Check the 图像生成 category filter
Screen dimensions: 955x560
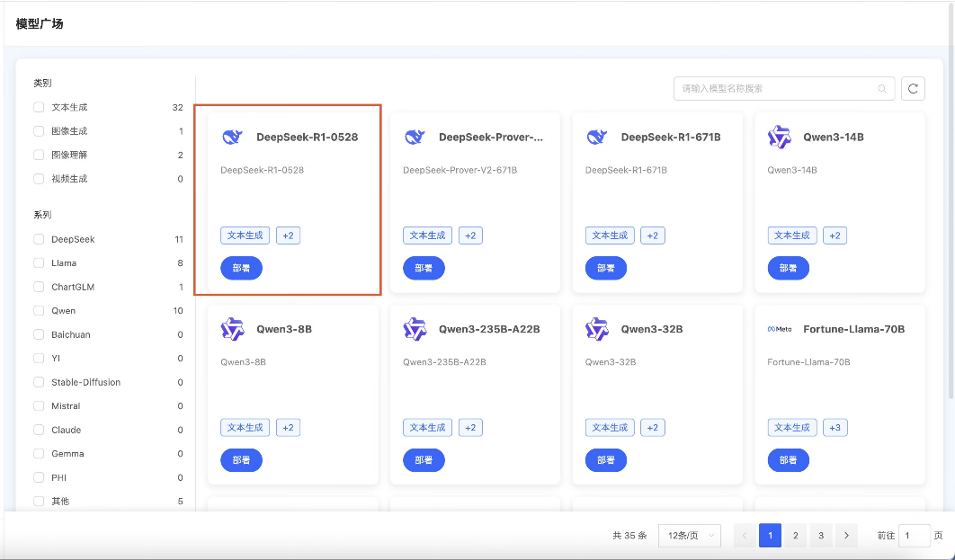point(39,131)
